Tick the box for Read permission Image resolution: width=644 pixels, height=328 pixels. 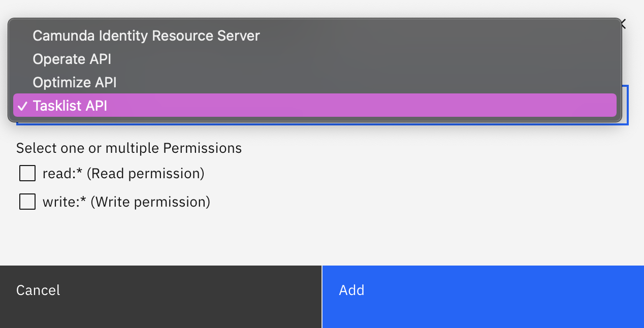[27, 174]
